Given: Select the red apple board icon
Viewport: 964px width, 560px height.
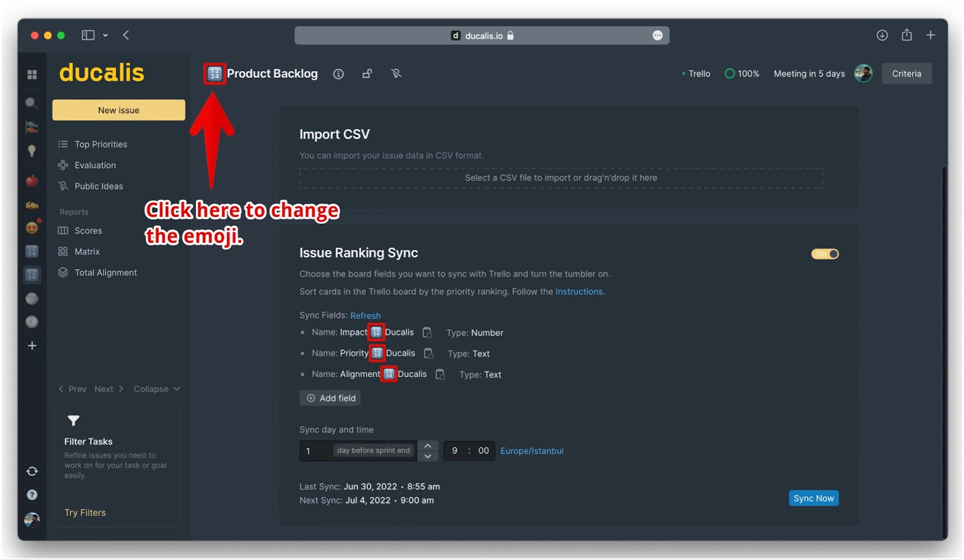Looking at the screenshot, I should [32, 181].
